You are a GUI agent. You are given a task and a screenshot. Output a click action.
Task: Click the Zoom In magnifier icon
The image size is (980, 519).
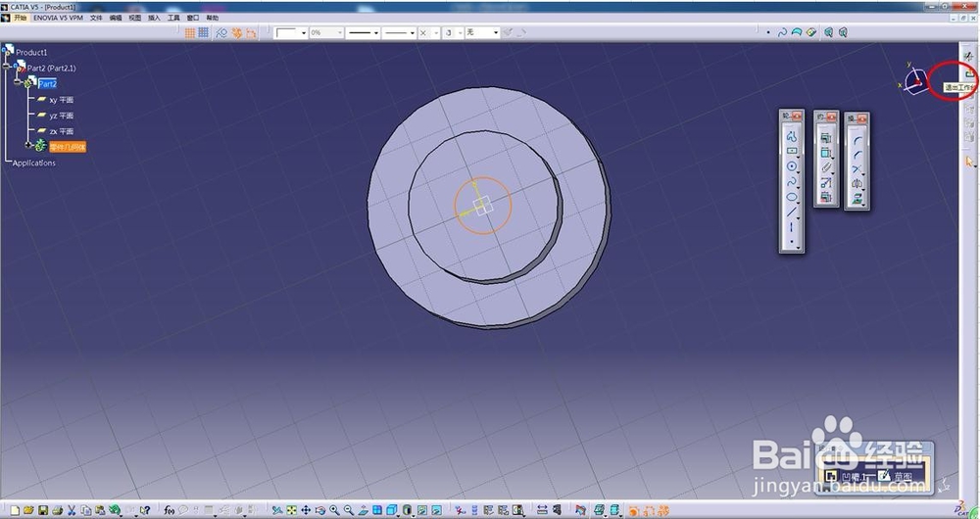[x=334, y=510]
